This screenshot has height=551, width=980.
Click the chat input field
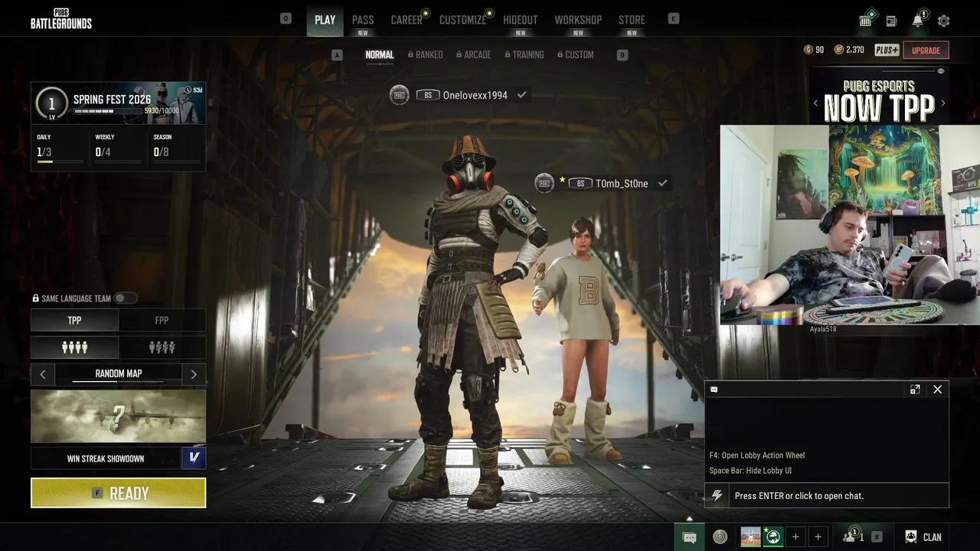tap(838, 495)
